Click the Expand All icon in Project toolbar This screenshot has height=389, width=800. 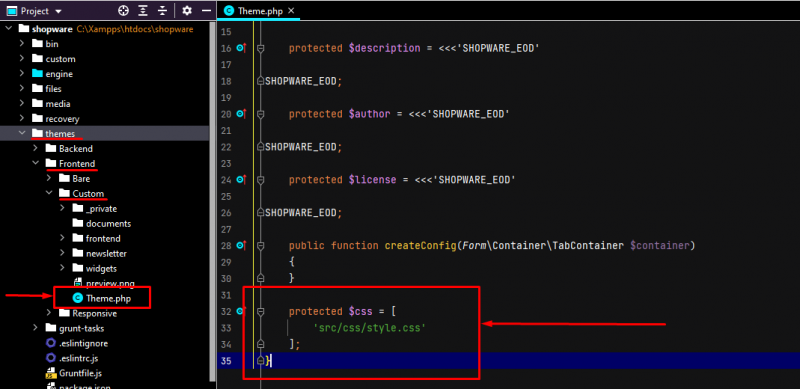(x=143, y=10)
